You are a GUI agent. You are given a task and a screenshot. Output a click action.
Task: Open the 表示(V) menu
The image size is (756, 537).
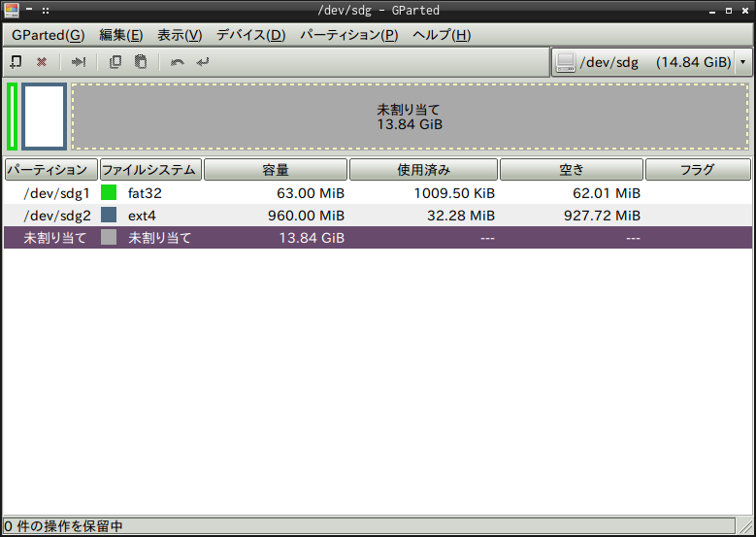pyautogui.click(x=180, y=35)
